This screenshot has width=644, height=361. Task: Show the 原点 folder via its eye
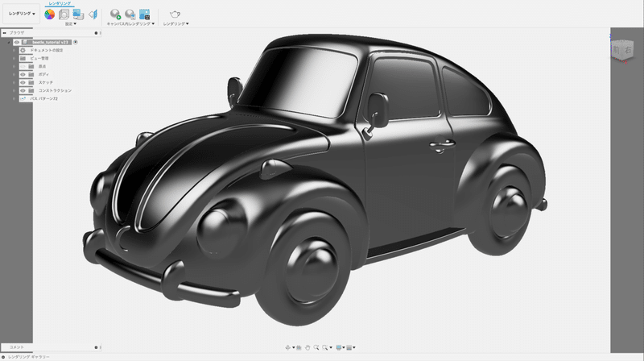click(23, 66)
